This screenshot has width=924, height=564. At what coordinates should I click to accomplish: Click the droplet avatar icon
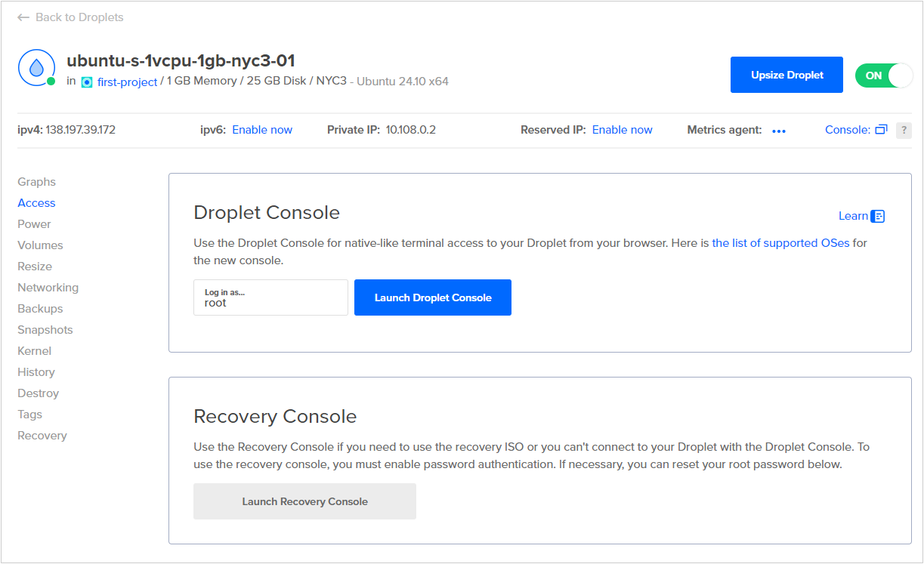coord(36,67)
